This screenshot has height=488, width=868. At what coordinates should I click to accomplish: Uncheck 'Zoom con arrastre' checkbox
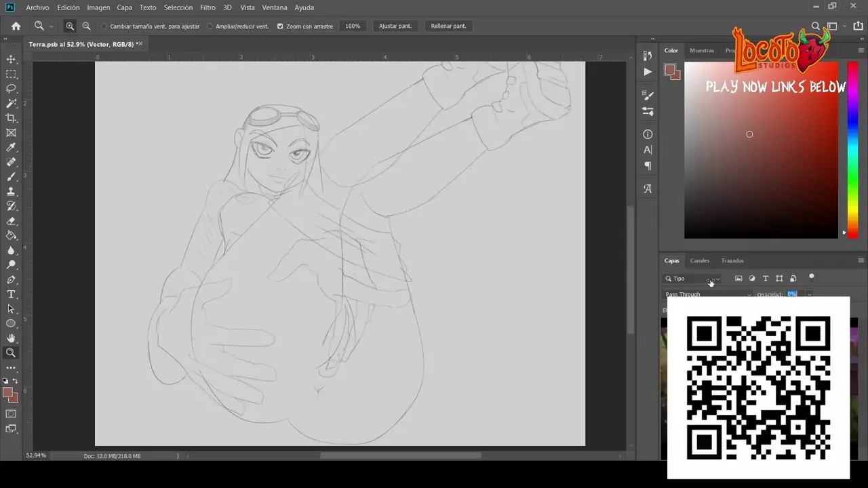[280, 26]
